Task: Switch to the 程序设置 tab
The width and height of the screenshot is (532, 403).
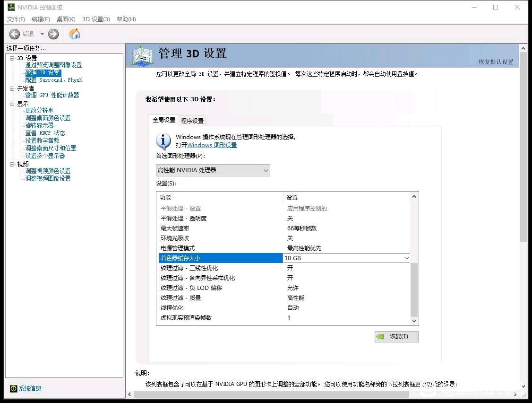Action: click(192, 121)
